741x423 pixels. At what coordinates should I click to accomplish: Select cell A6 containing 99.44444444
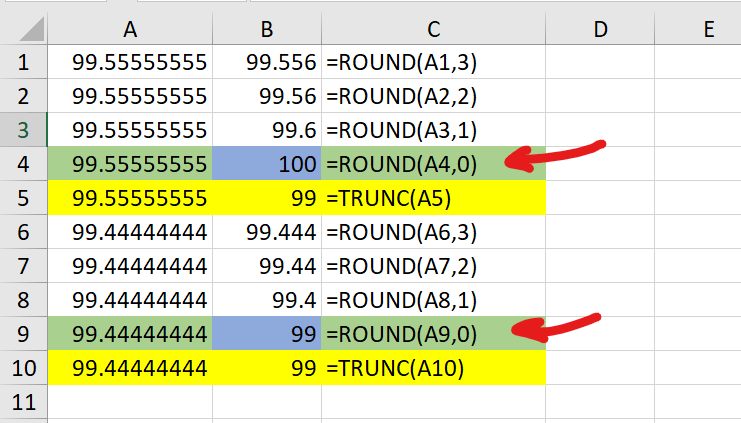point(130,232)
